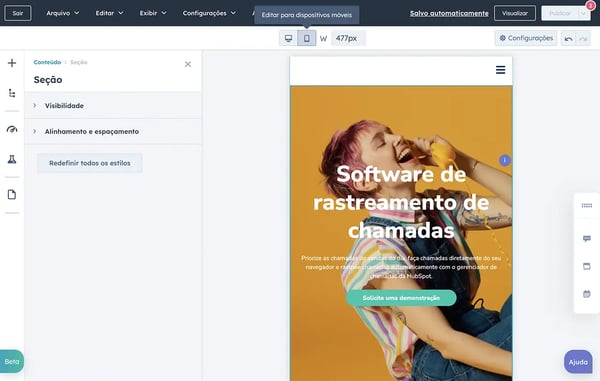600x381 pixels.
Task: Open the content tree structure icon
Action: [12, 93]
